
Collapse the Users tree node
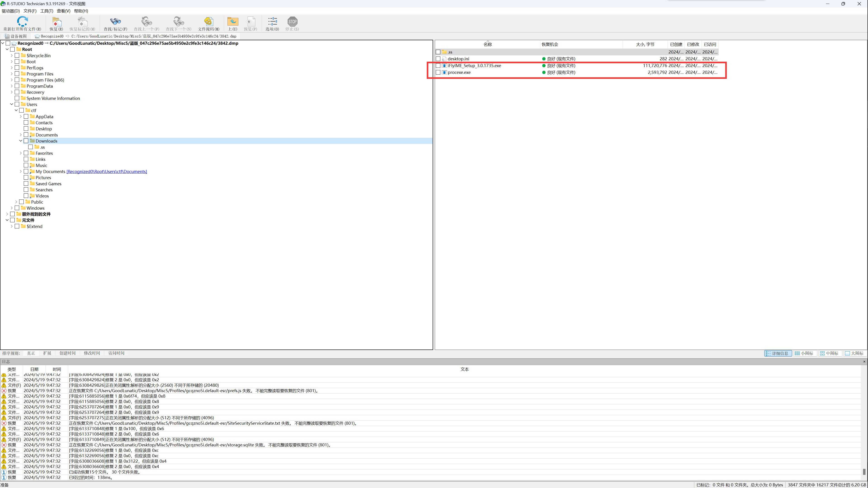[12, 104]
